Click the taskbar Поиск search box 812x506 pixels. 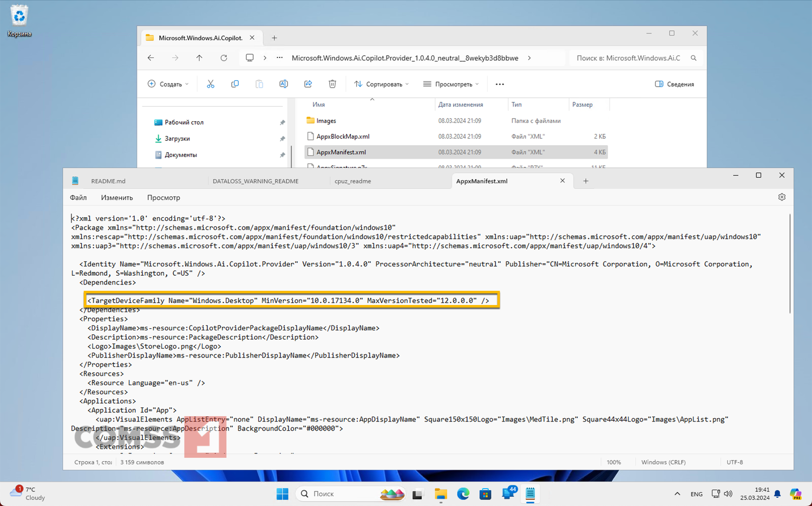click(x=350, y=494)
